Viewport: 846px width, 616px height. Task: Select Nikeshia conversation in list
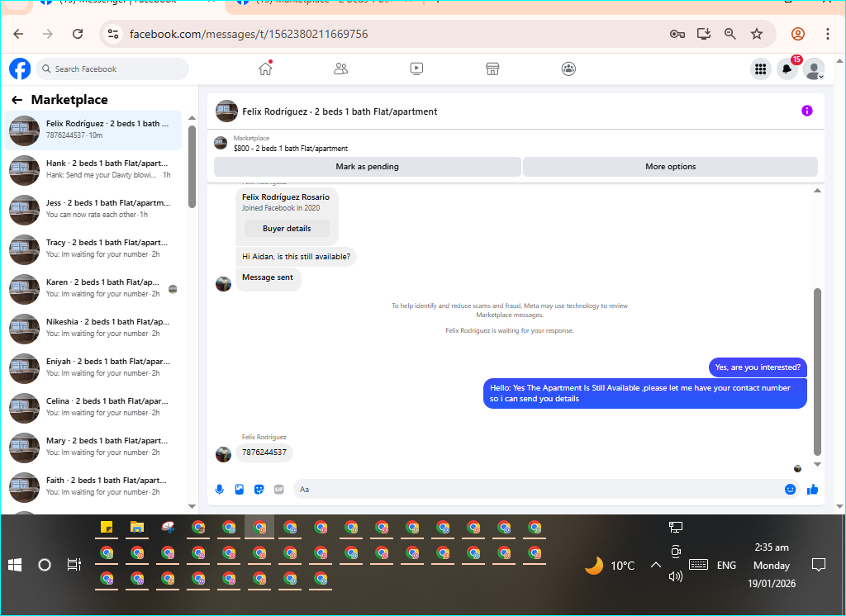click(93, 329)
